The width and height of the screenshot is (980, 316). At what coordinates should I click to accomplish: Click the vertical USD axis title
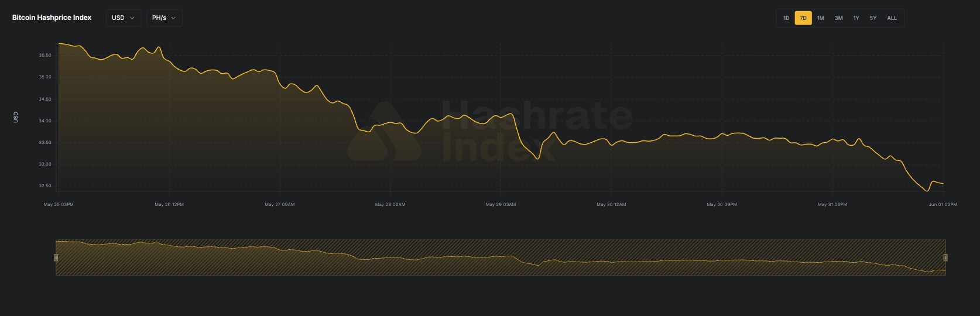[x=16, y=117]
